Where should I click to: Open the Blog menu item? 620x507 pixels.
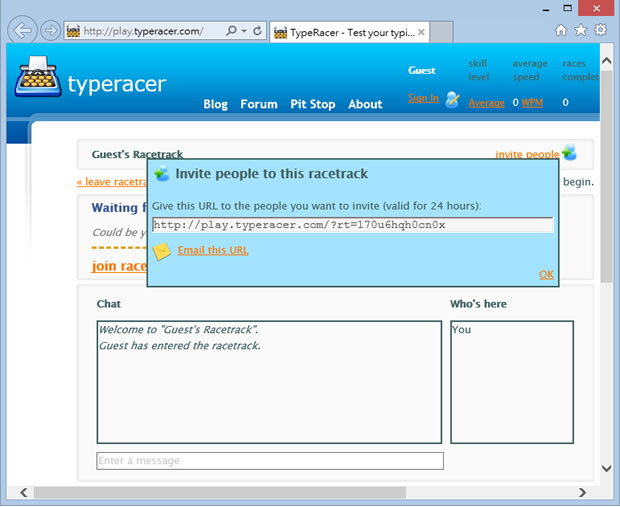pos(215,104)
